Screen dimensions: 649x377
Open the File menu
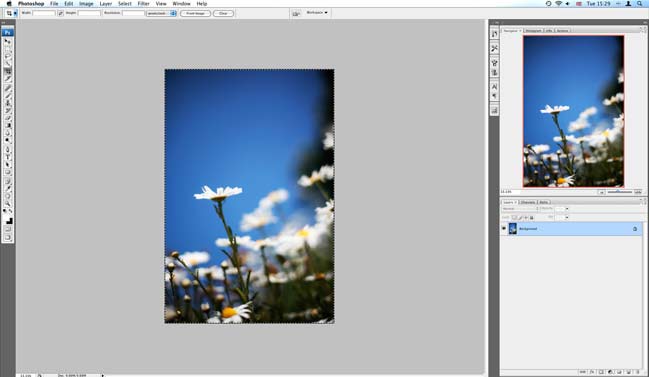click(54, 4)
